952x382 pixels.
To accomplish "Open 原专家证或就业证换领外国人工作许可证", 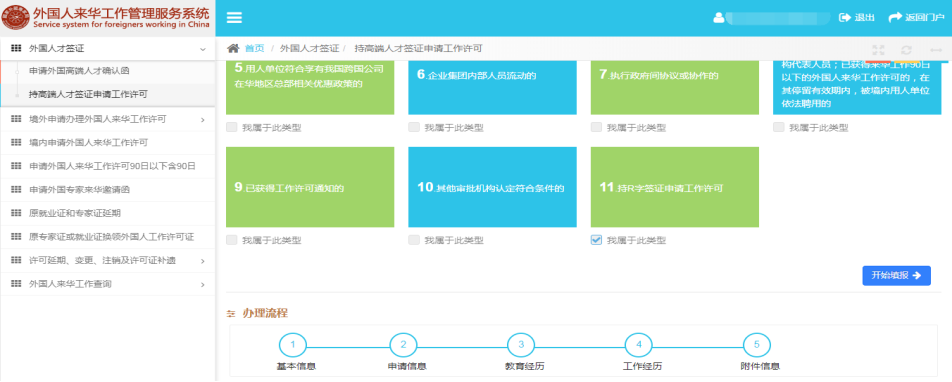I will (x=112, y=237).
